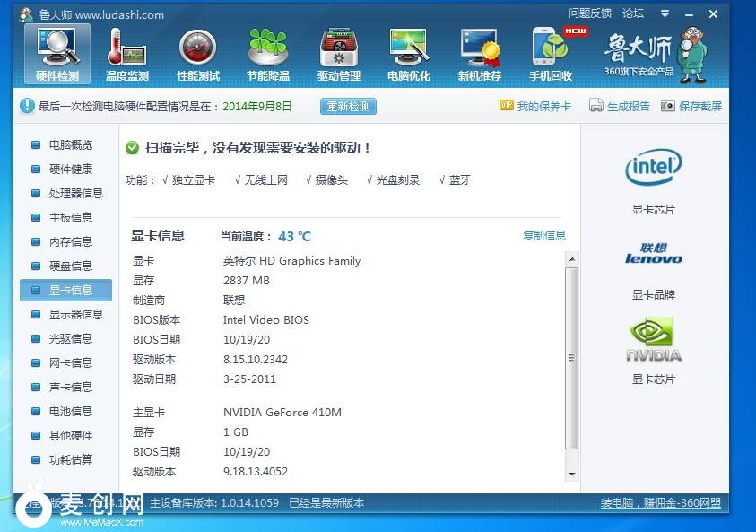Click 复制信息 copy info link
The image size is (756, 532).
[x=544, y=236]
